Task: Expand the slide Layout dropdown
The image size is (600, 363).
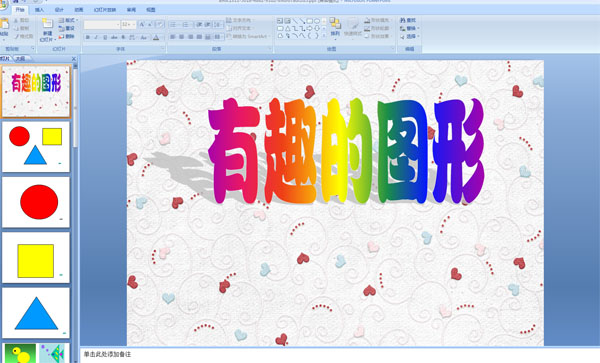Action: tap(69, 20)
